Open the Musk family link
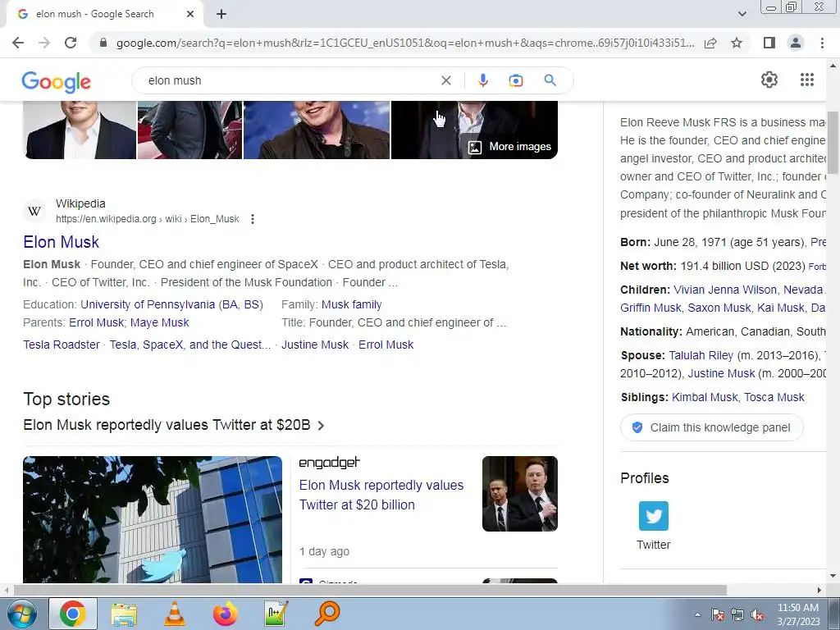Image resolution: width=840 pixels, height=630 pixels. point(351,305)
